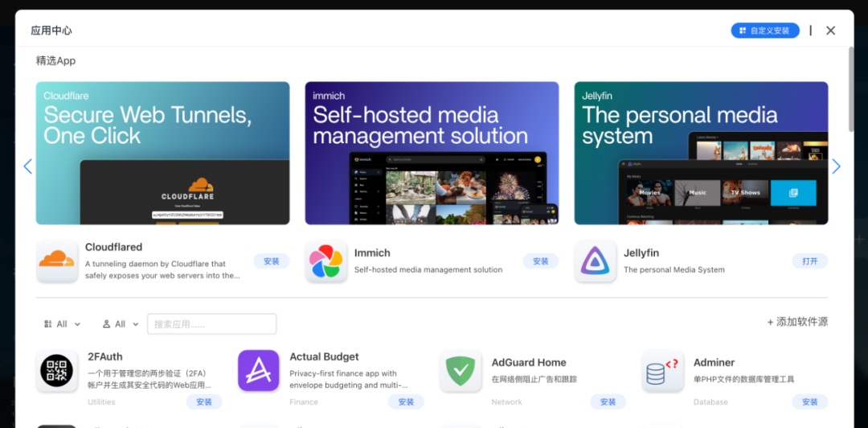Open the Adminer database icon
Image resolution: width=868 pixels, height=428 pixels.
pyautogui.click(x=662, y=370)
